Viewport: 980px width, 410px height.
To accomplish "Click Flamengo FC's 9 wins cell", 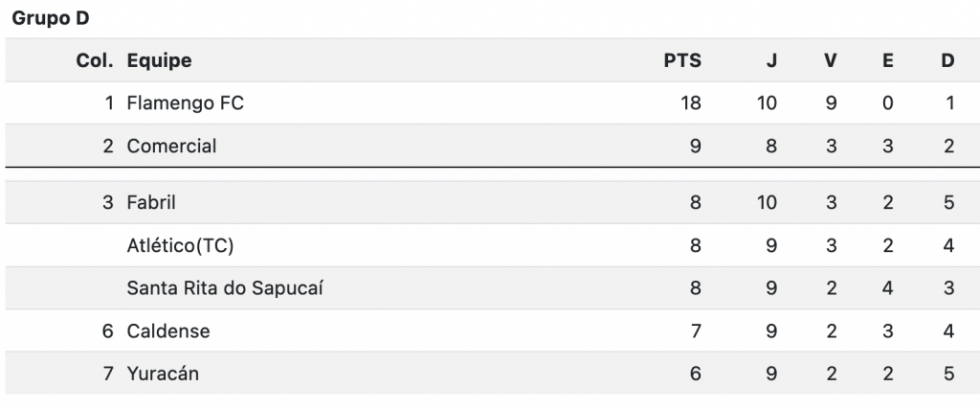I will click(831, 102).
